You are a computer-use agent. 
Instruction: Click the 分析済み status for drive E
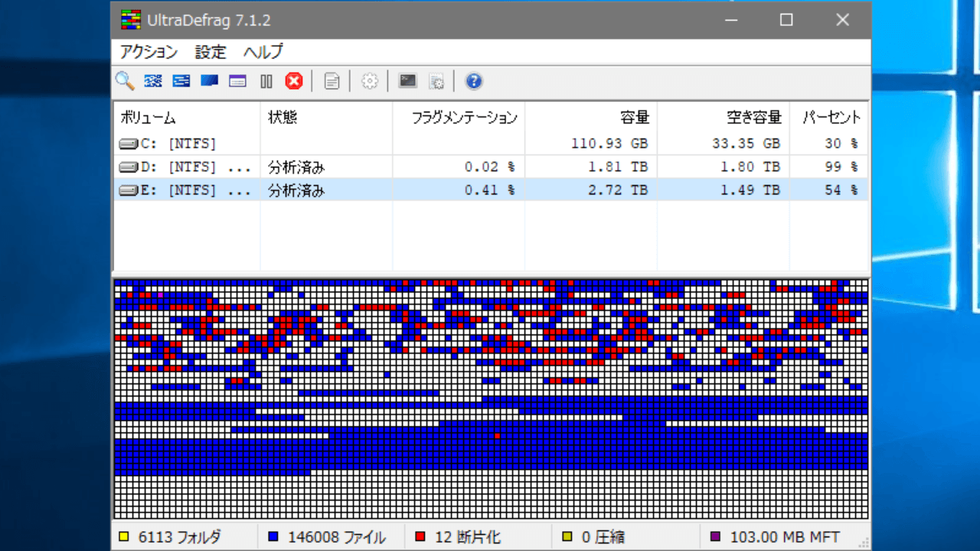pyautogui.click(x=296, y=191)
